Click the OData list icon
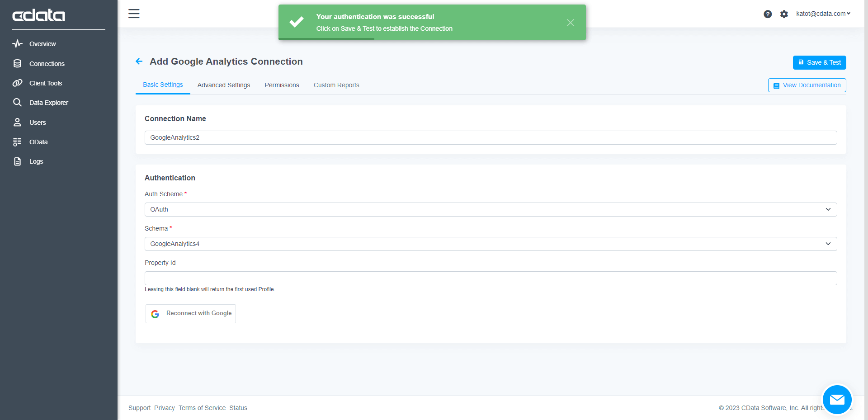 tap(18, 142)
